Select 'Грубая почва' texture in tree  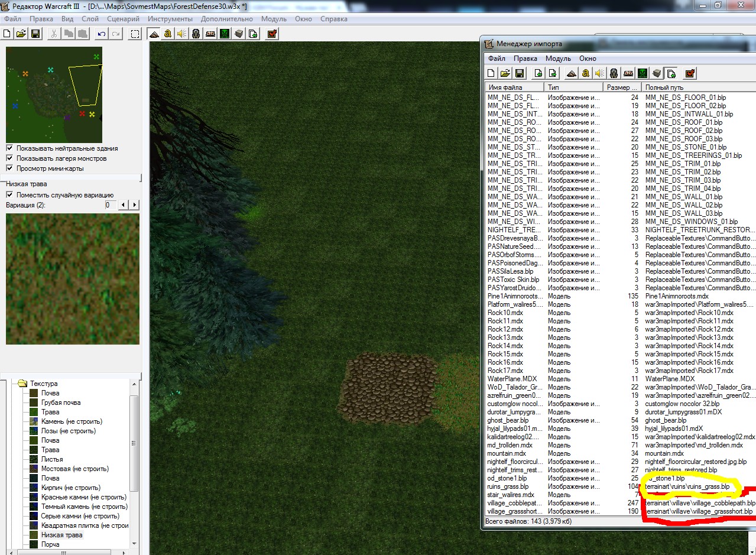pos(61,403)
